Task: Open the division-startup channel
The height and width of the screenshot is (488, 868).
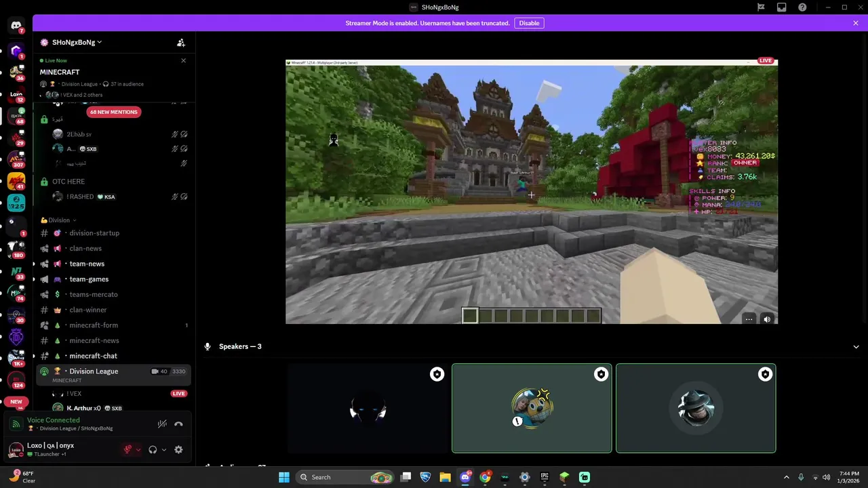Action: click(x=114, y=233)
